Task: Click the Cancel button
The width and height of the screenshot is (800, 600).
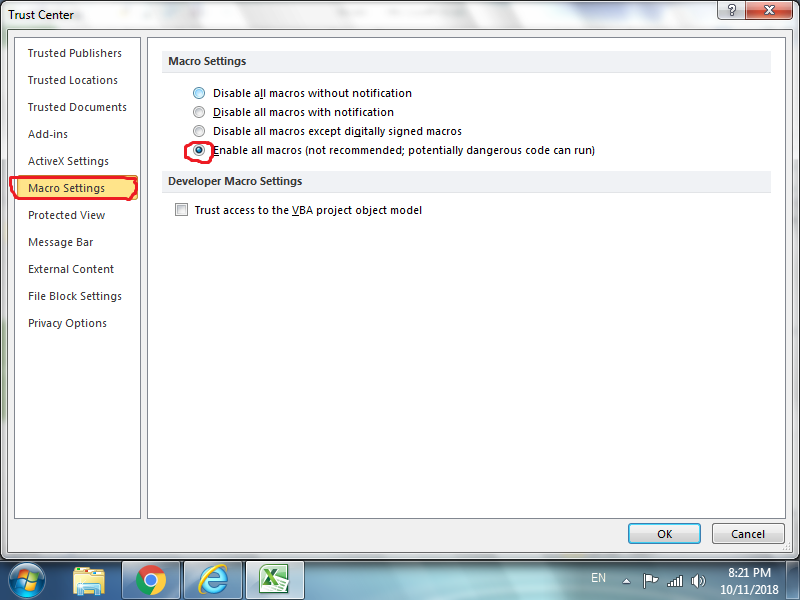Action: [748, 534]
